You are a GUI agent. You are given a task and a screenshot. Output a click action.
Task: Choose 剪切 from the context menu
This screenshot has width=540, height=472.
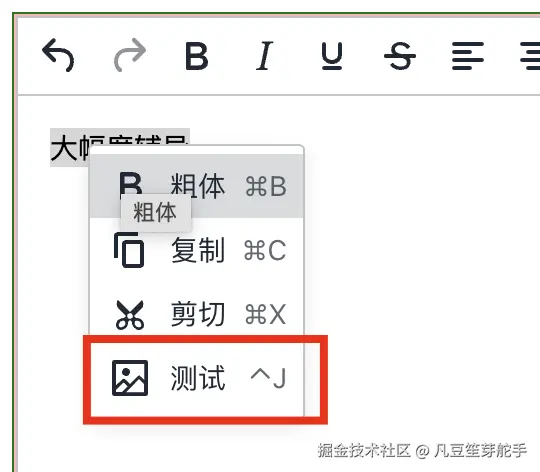(x=197, y=314)
